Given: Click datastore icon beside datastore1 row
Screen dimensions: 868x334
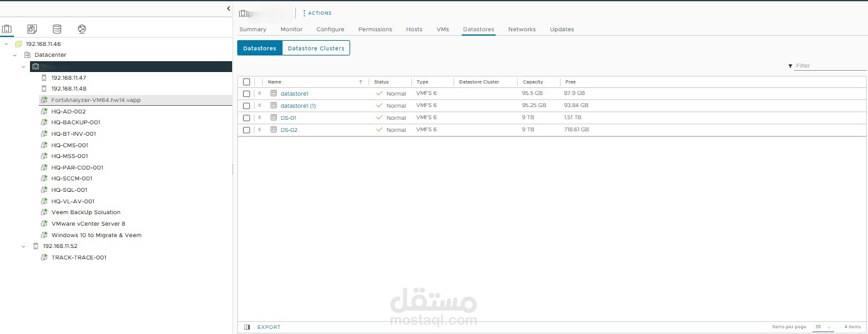Looking at the screenshot, I should point(274,94).
